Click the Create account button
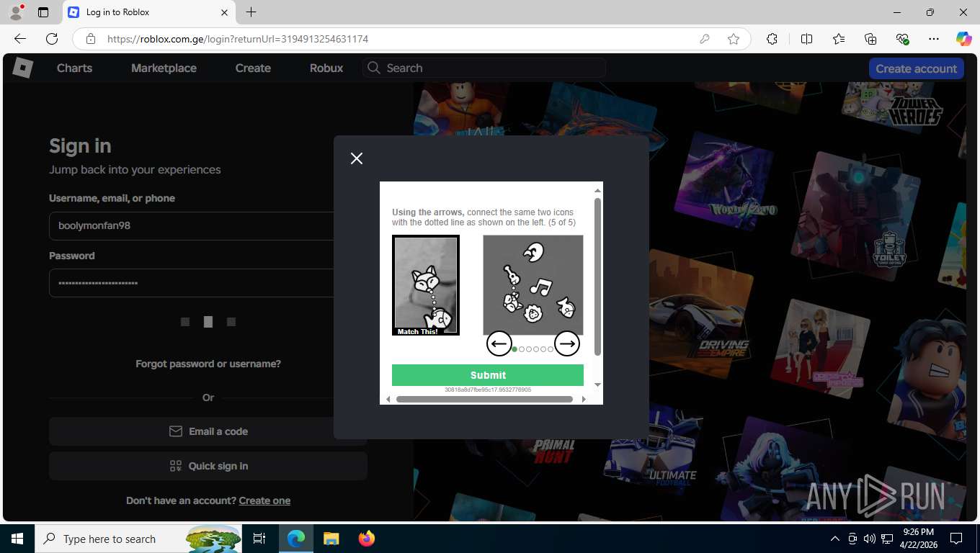 click(916, 68)
